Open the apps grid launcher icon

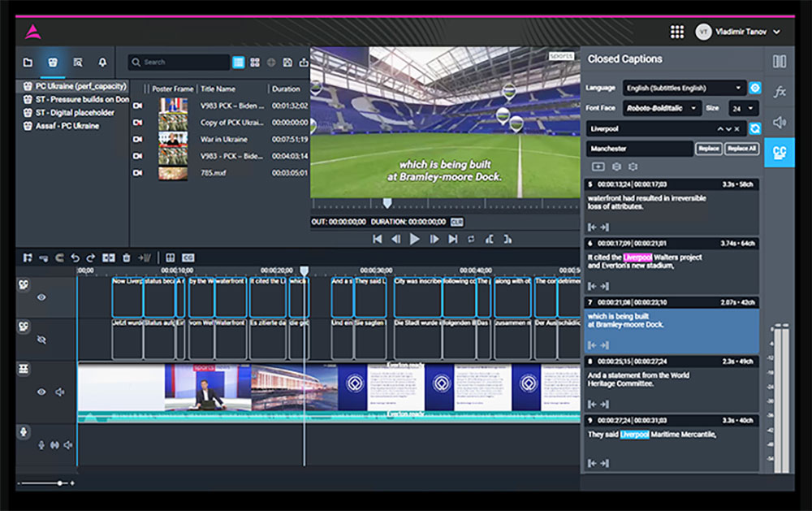tap(676, 32)
